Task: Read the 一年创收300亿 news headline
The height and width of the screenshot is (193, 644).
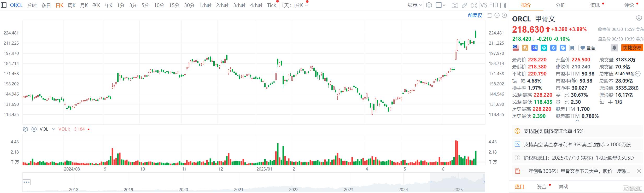Action: coord(577,171)
